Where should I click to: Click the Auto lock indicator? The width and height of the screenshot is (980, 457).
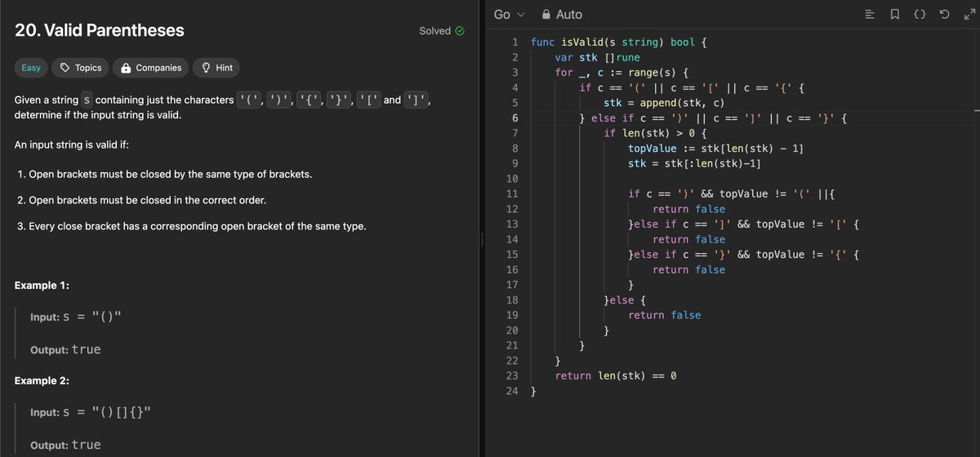[x=562, y=14]
